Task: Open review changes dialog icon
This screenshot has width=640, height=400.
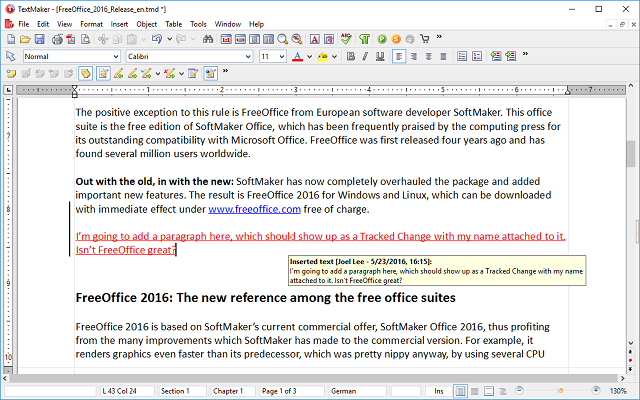Action: 193,73
